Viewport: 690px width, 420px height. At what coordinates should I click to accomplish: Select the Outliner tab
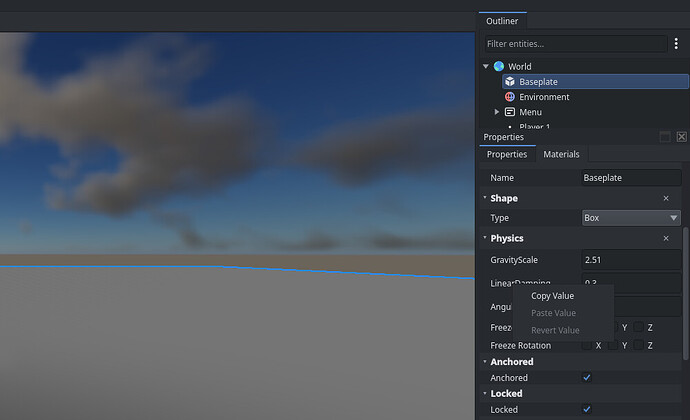tap(502, 21)
